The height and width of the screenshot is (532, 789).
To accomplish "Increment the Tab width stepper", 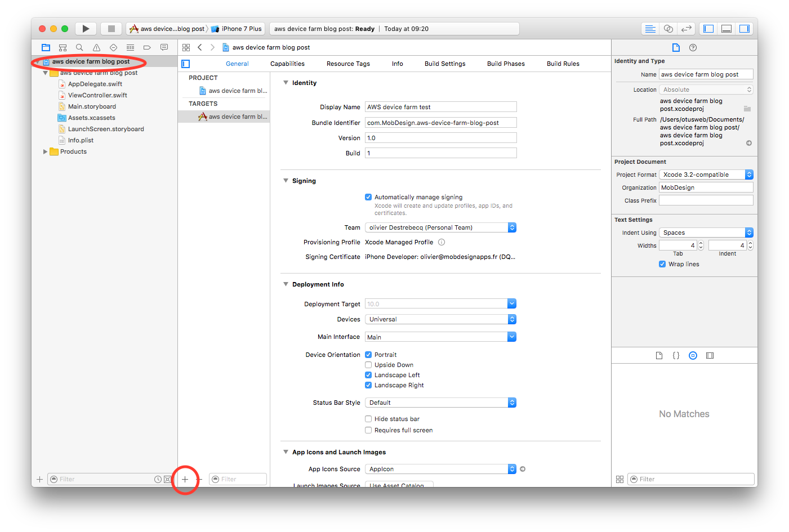I will coord(701,243).
